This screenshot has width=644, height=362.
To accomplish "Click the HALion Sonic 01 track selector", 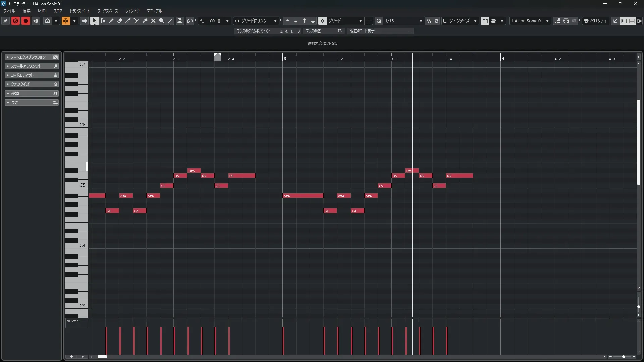I will coord(530,21).
